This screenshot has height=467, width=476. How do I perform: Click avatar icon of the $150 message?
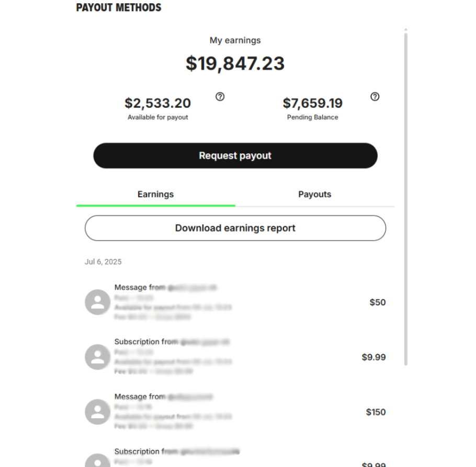[x=97, y=412]
